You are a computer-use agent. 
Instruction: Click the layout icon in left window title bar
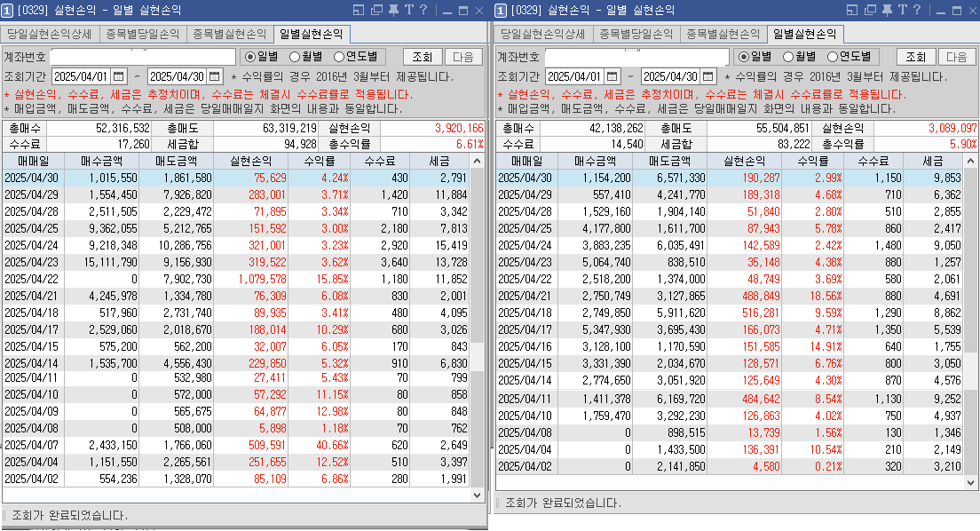click(x=358, y=10)
